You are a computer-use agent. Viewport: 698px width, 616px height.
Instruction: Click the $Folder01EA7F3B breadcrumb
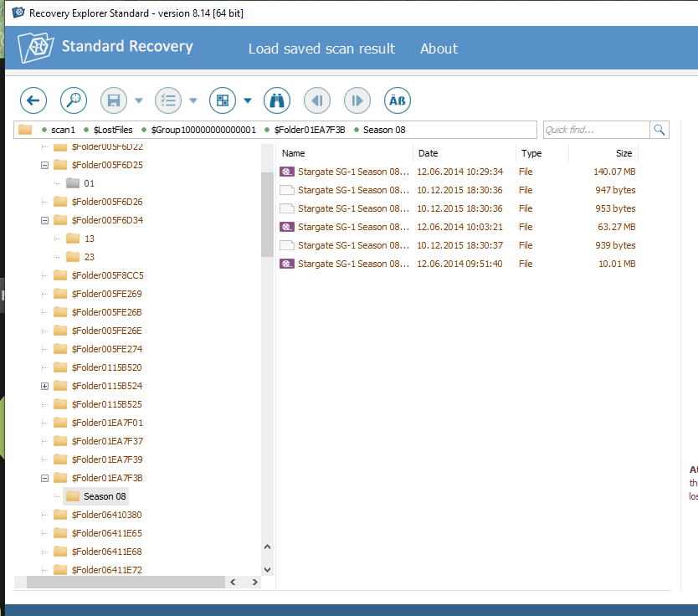[310, 130]
